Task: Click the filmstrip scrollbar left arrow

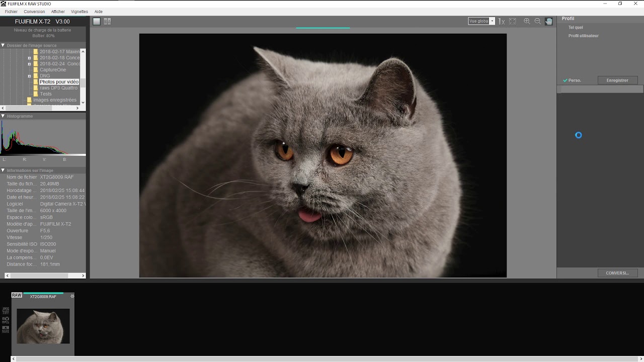Action: (x=14, y=359)
